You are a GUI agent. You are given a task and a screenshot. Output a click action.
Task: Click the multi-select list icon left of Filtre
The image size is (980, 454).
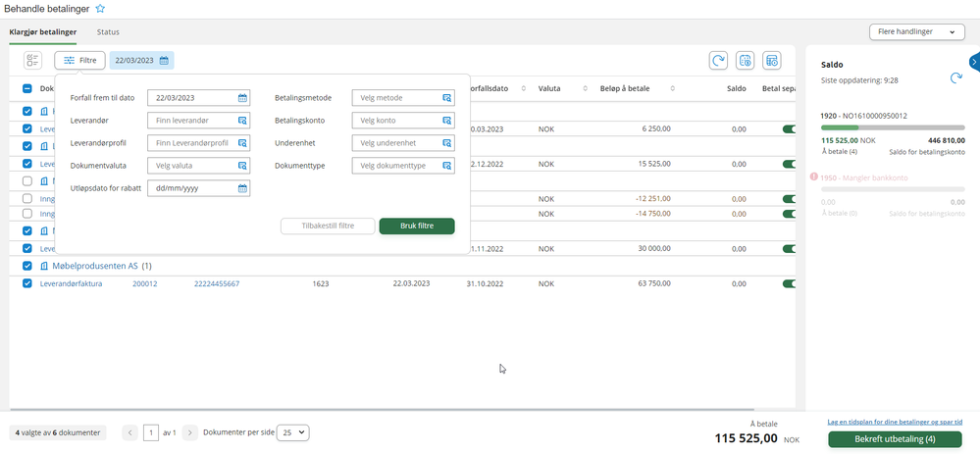32,61
